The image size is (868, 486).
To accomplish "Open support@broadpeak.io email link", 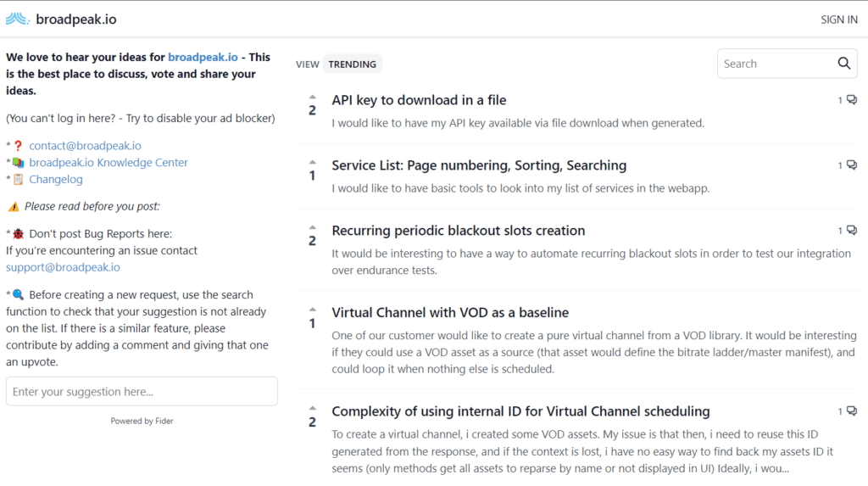I will (x=63, y=267).
